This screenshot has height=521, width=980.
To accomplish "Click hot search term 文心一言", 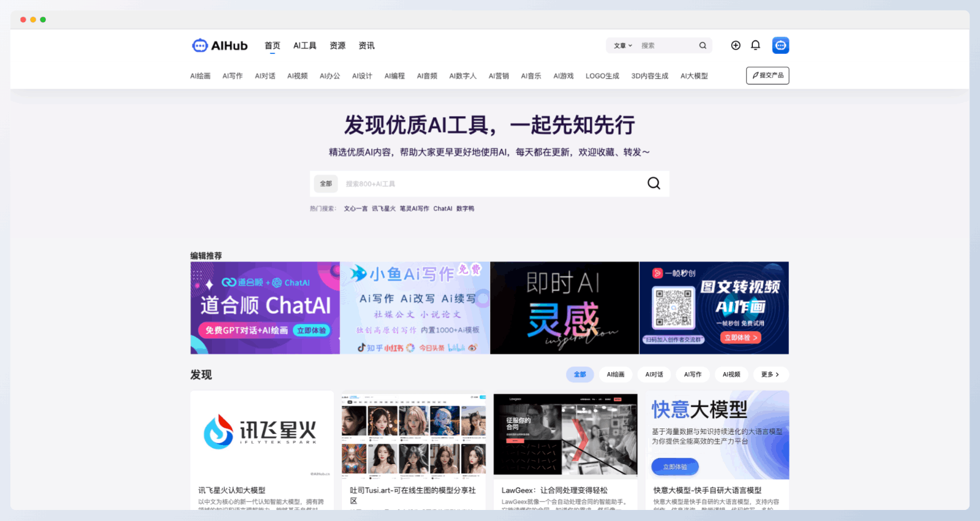I will click(355, 208).
